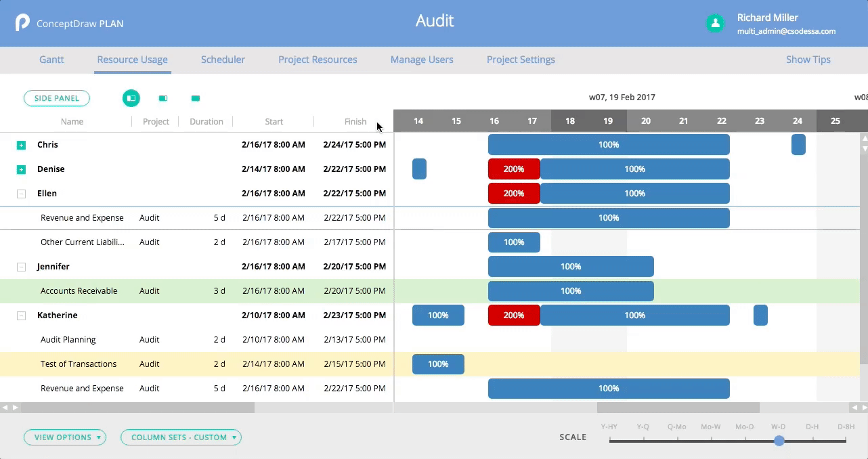868x459 pixels.
Task: Click the Project column header
Action: [156, 122]
